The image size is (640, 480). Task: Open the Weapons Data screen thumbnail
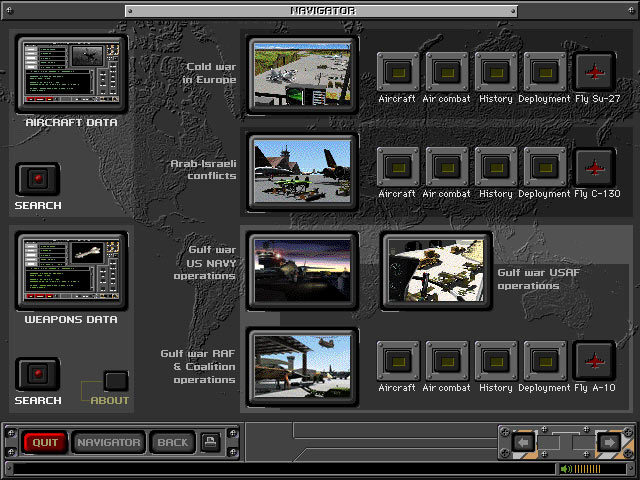pos(71,271)
